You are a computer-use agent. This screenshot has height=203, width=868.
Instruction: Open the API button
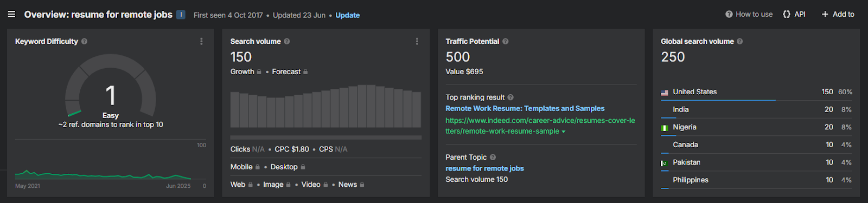coord(794,15)
